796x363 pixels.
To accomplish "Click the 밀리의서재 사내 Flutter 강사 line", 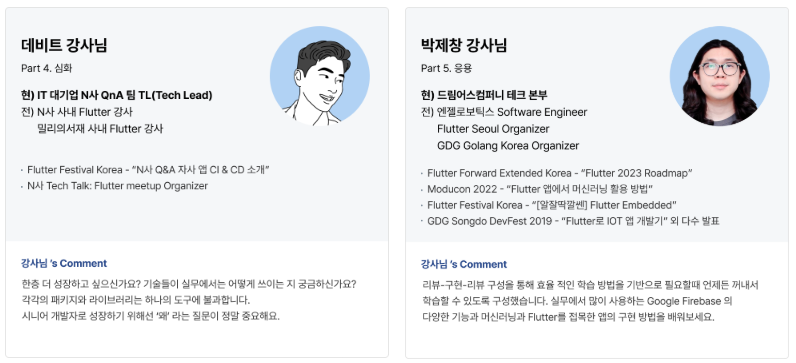I will click(x=100, y=129).
